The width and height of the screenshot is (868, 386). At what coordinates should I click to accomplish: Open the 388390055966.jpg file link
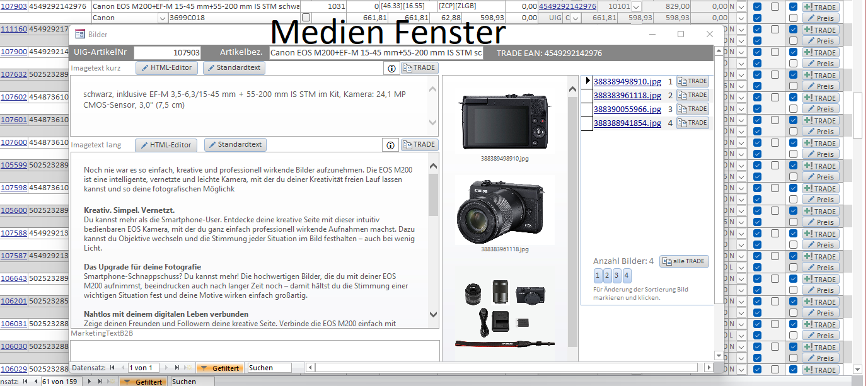pyautogui.click(x=627, y=109)
